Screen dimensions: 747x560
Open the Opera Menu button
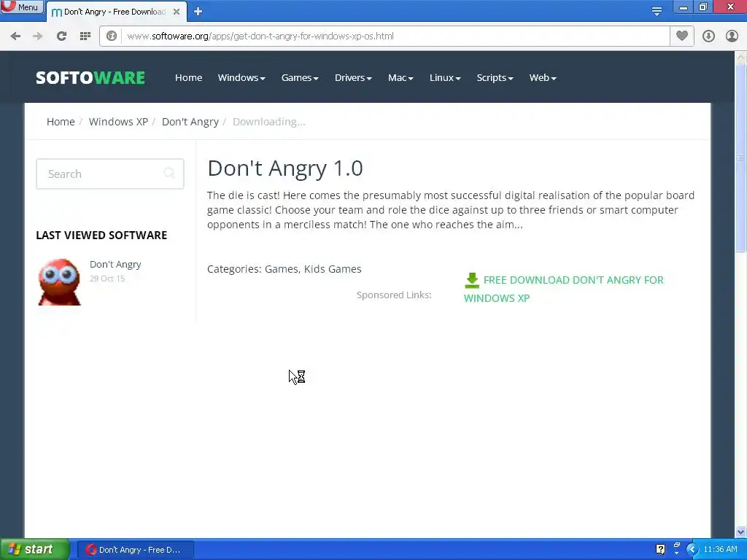click(x=21, y=7)
